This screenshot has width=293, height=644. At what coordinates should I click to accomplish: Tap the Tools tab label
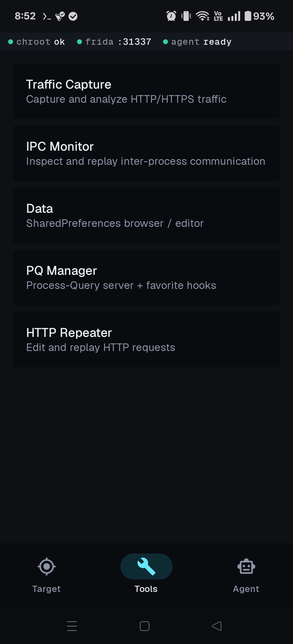(x=146, y=589)
